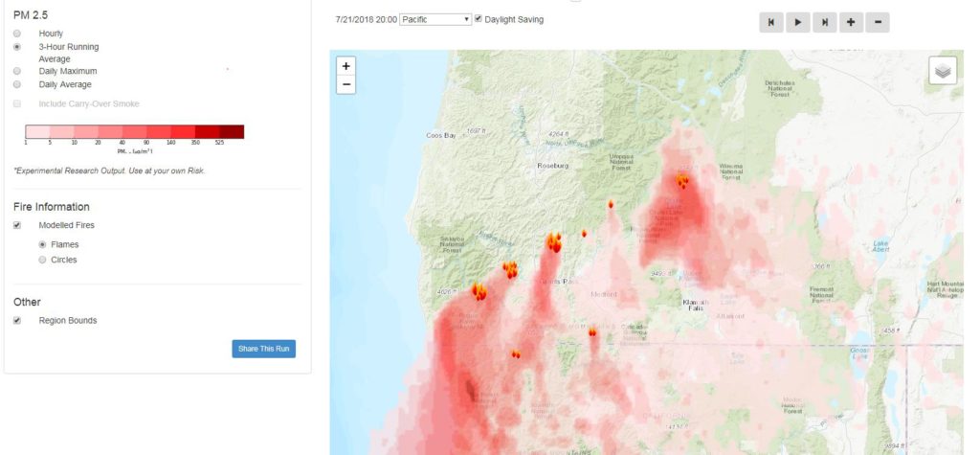Open the Pacific timezone dropdown
The image size is (980, 455).
pyautogui.click(x=435, y=19)
